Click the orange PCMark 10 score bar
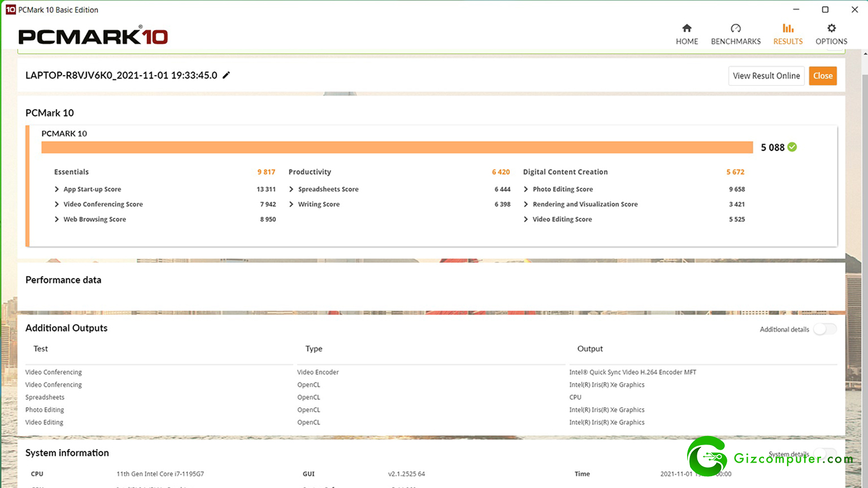Viewport: 868px width, 488px height. coord(397,147)
